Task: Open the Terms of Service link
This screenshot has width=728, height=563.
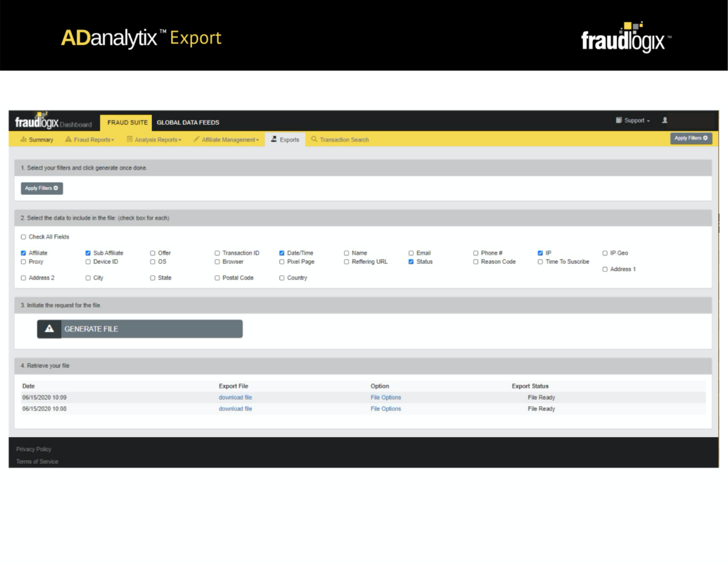Action: click(x=37, y=462)
